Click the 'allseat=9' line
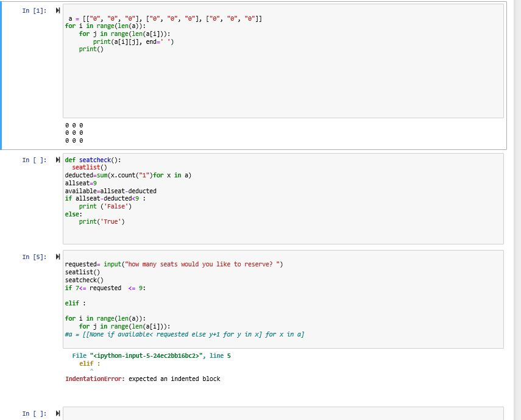Viewport: 521px width, 420px height. click(x=81, y=183)
